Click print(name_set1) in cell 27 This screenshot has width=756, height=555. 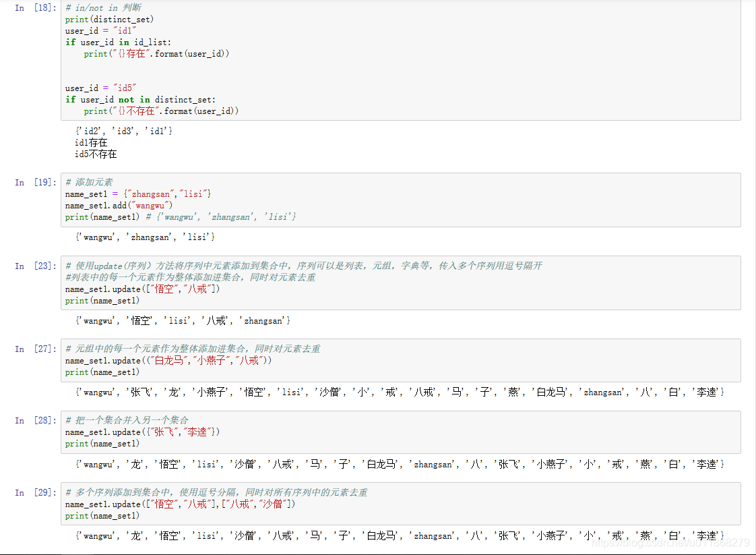tap(102, 372)
